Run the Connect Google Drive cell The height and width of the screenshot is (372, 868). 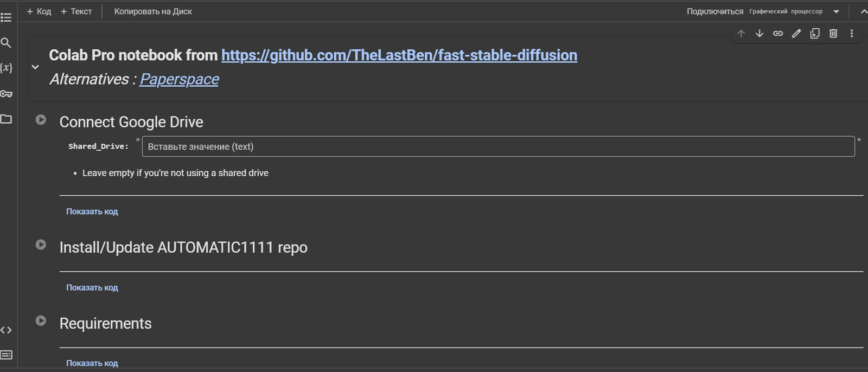click(x=41, y=119)
